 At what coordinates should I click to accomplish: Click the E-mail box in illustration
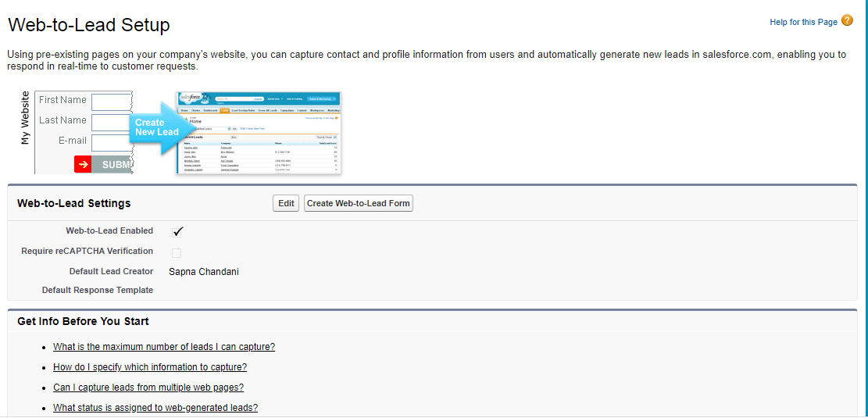tap(110, 142)
